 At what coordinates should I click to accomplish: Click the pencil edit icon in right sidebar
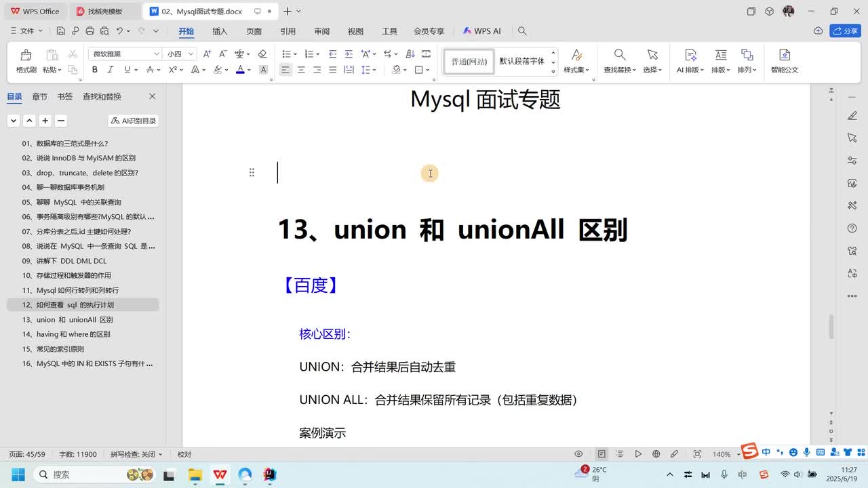[852, 116]
